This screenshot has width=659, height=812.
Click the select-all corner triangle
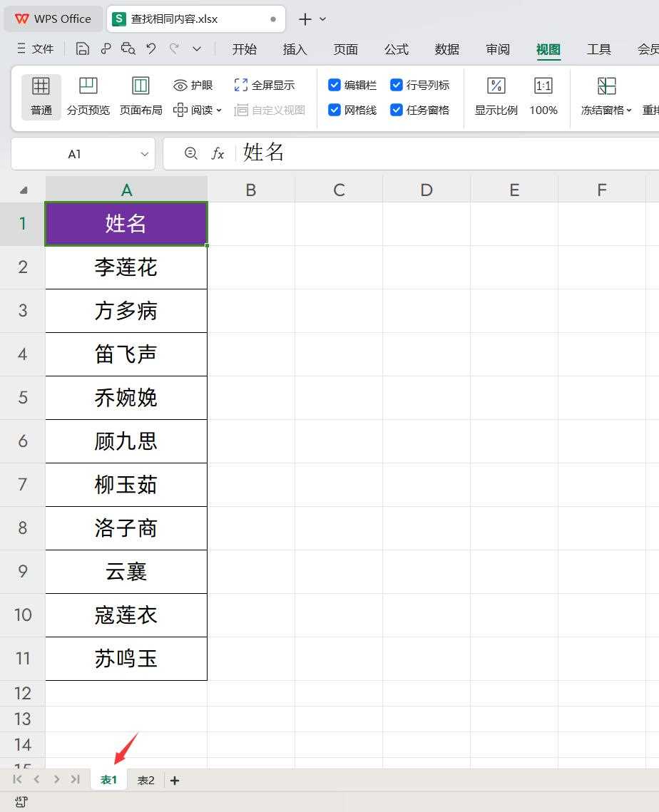(x=24, y=190)
